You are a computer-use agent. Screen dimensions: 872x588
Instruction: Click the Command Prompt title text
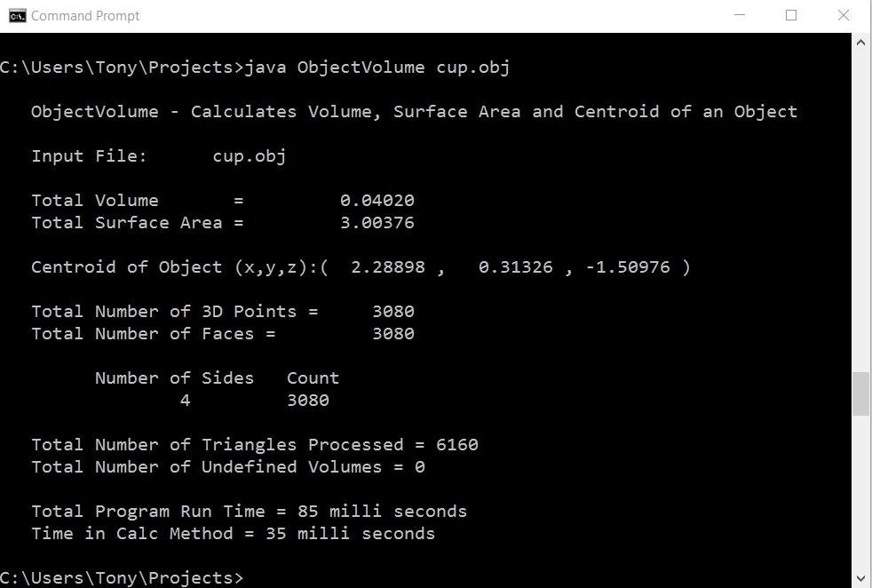[x=85, y=16]
